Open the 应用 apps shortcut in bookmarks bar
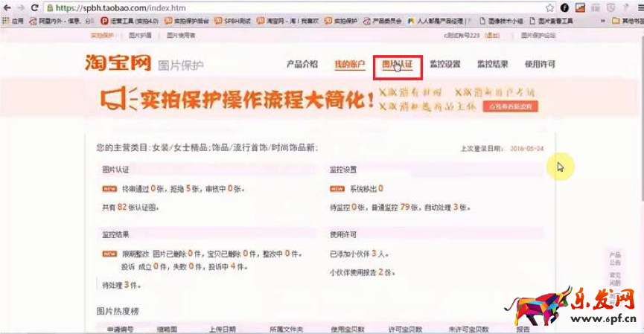644x334 pixels. coord(13,21)
